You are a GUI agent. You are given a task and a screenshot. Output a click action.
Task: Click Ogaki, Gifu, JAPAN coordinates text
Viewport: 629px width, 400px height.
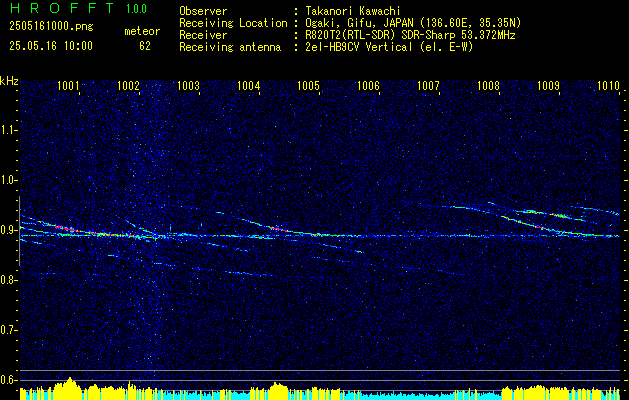[413, 23]
